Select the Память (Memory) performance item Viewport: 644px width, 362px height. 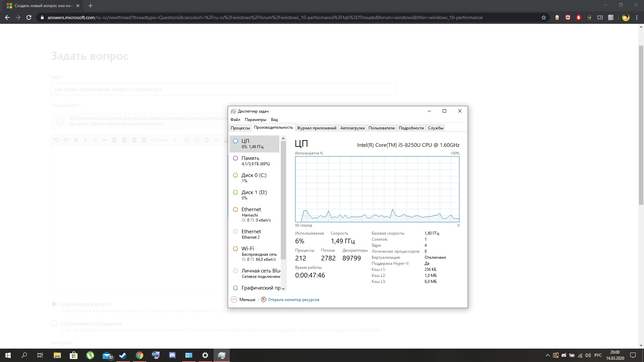pos(254,161)
